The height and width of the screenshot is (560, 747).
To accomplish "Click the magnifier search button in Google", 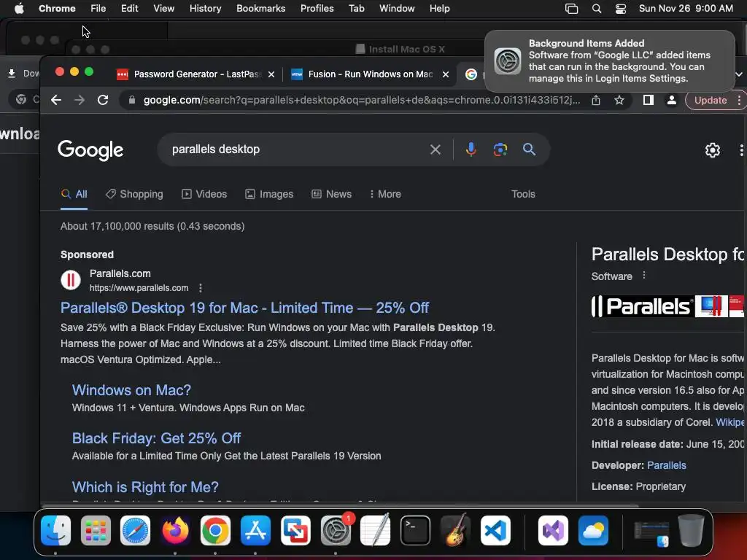I will point(529,149).
